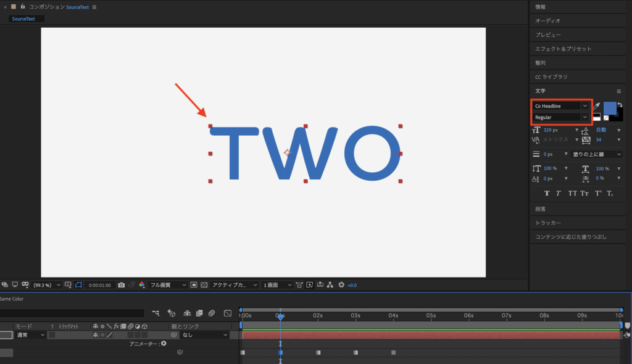Click the blue fill color swatch
The image size is (632, 364).
pyautogui.click(x=609, y=108)
